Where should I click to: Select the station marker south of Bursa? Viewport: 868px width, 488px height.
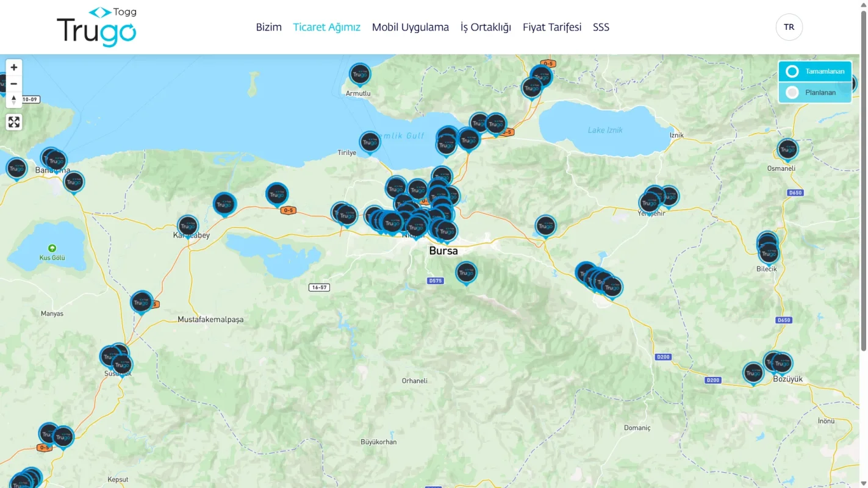[x=466, y=273]
